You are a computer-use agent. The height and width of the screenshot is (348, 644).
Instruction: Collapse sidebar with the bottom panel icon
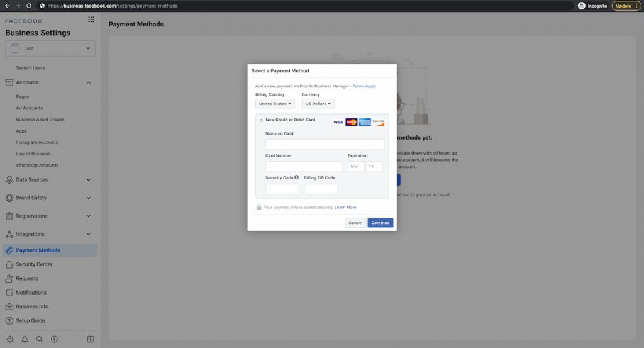[91, 339]
